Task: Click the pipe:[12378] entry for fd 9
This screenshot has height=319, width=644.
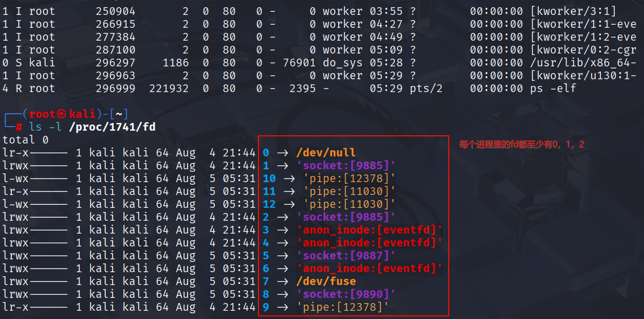Action: point(343,307)
